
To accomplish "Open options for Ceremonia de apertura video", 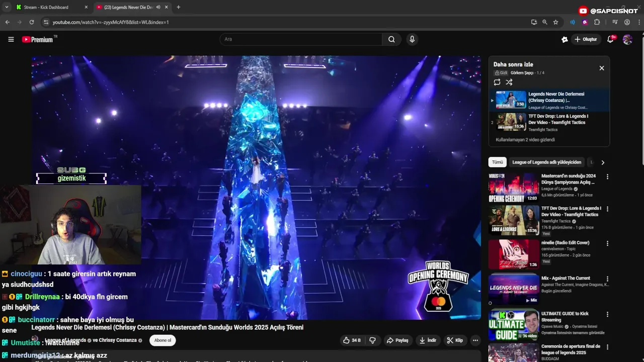I will [x=607, y=347].
